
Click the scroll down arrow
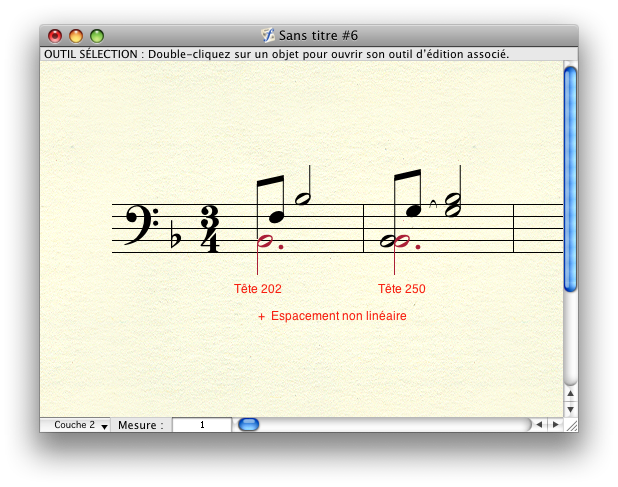click(570, 409)
